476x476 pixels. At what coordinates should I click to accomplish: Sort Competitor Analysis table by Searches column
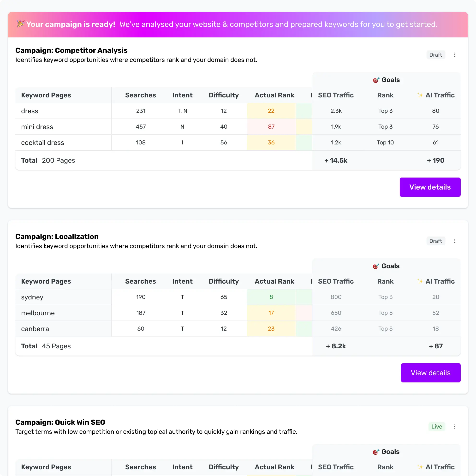click(140, 95)
